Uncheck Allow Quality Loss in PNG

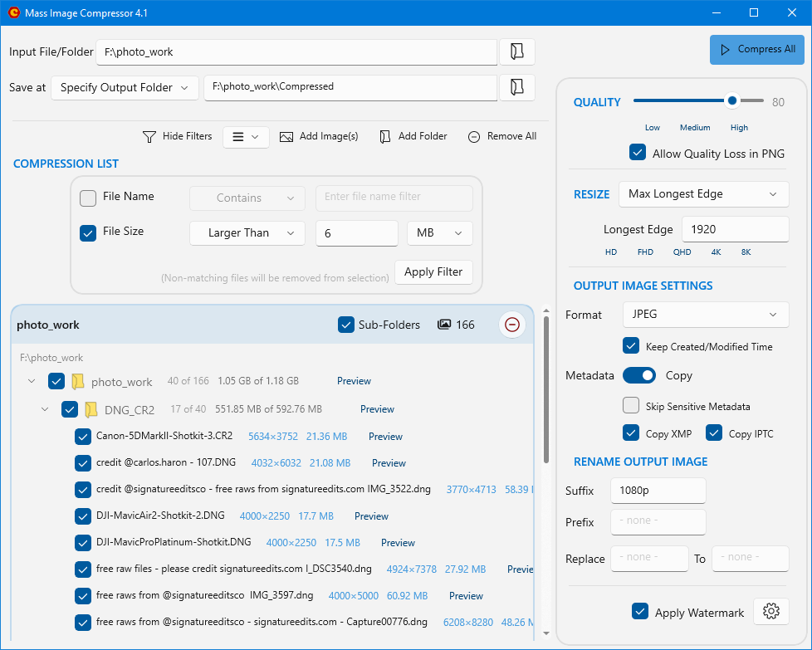coord(638,153)
